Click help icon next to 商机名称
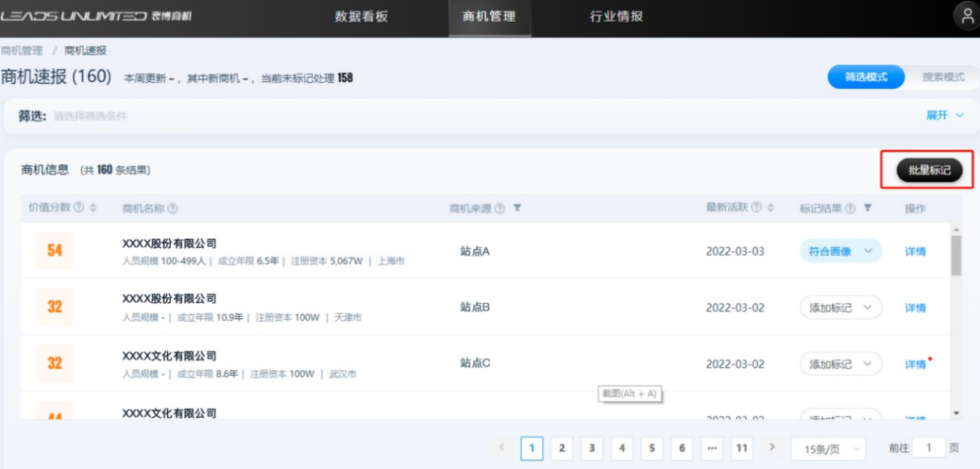The image size is (980, 469). point(173,209)
